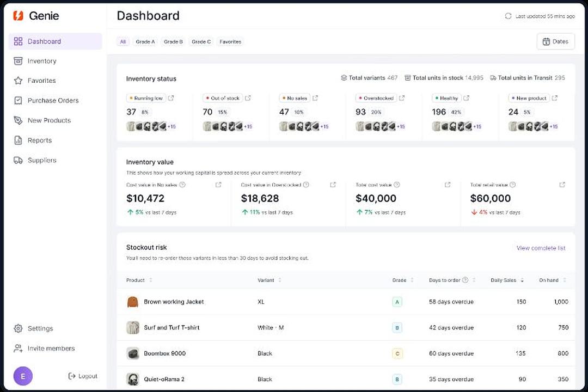Click the purple user avatar E
This screenshot has width=588, height=392.
(x=23, y=376)
